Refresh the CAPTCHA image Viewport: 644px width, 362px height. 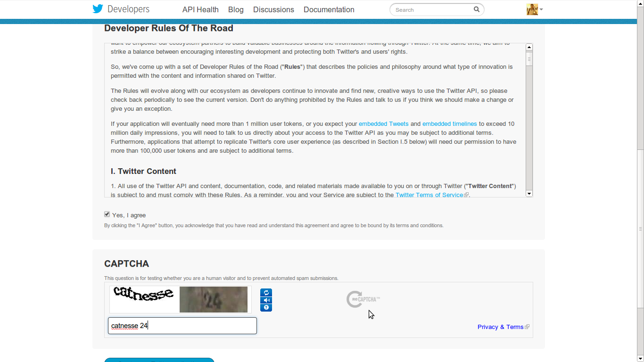click(x=266, y=292)
